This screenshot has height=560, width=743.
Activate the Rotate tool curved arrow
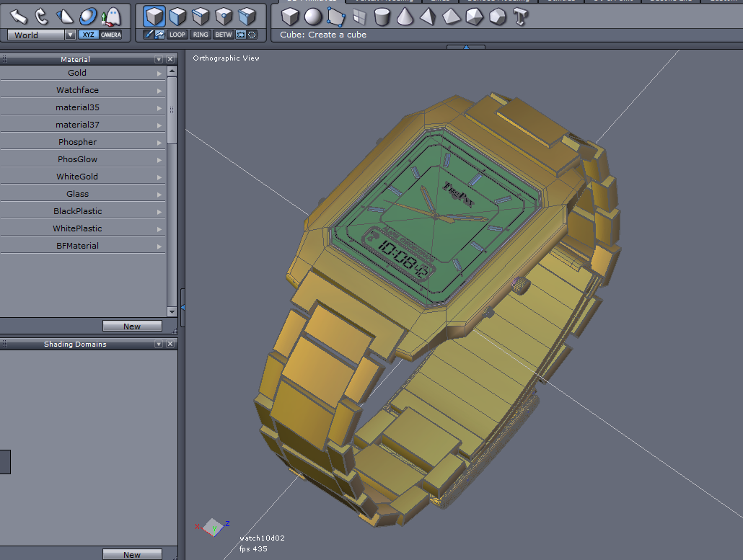[x=41, y=17]
